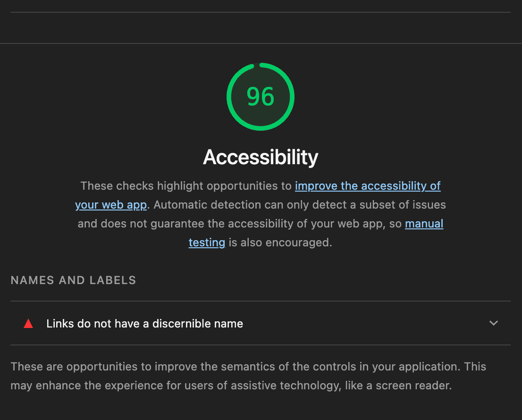Screen dimensions: 522x420
Task: Select the NAMES AND LABELS section header
Action: pos(73,280)
